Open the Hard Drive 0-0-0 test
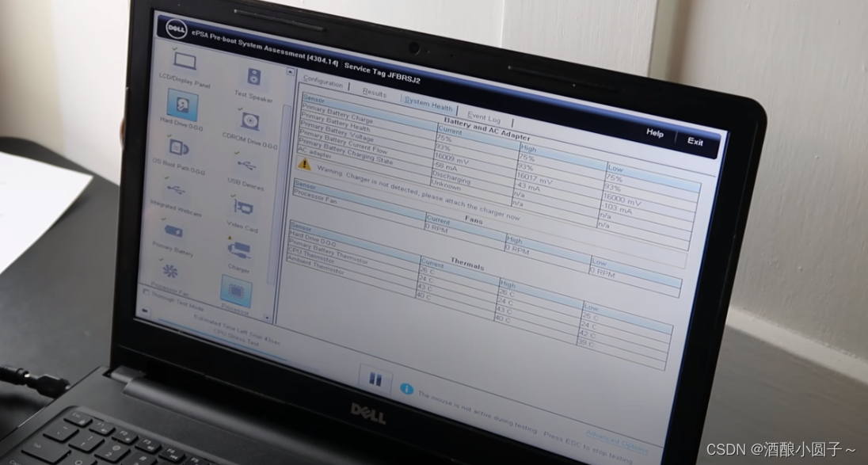868x465 pixels. tap(182, 105)
